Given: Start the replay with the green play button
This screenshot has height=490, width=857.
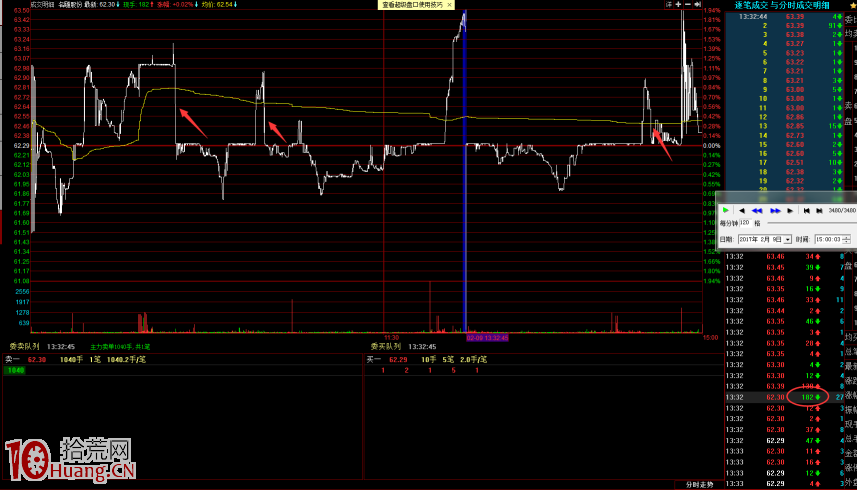Looking at the screenshot, I should (x=725, y=210).
